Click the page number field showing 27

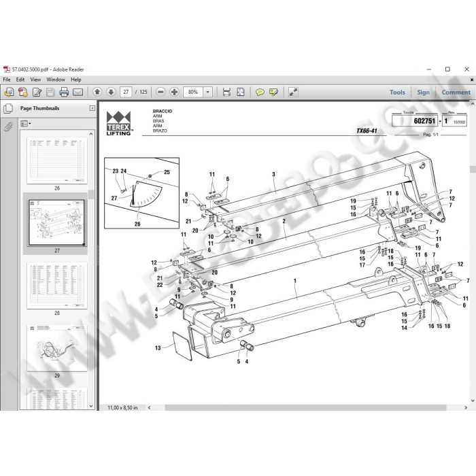click(x=126, y=92)
